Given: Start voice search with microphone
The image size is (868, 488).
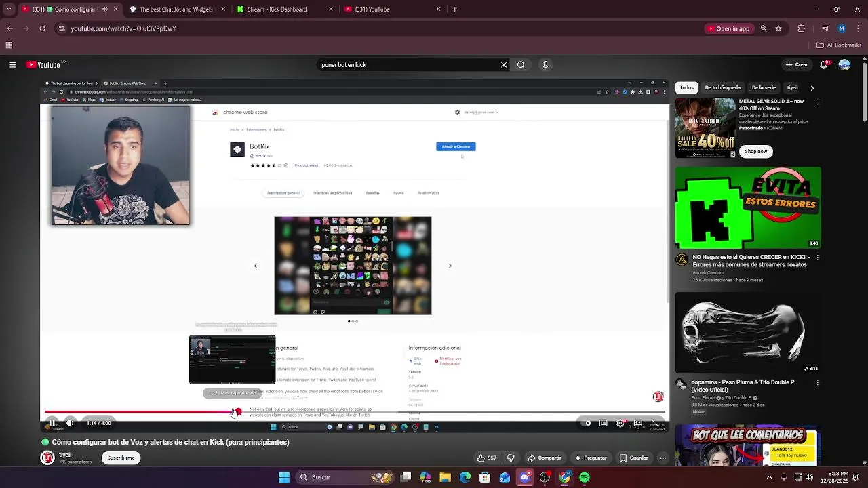Looking at the screenshot, I should tap(545, 65).
